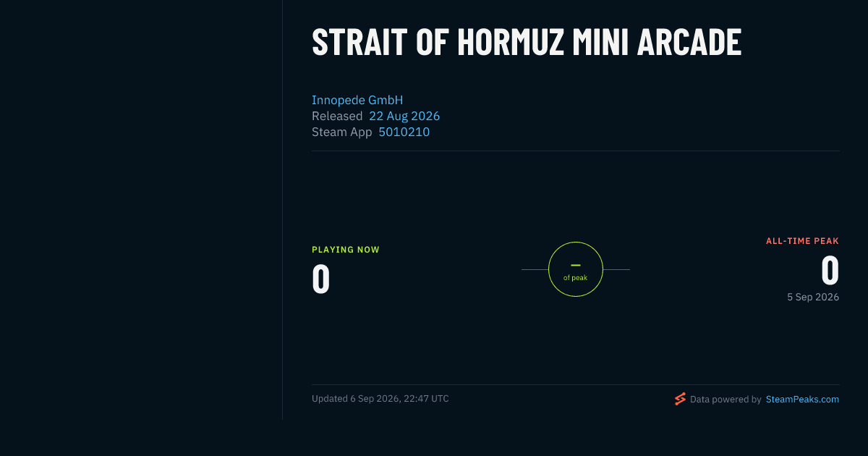The height and width of the screenshot is (456, 868).
Task: Click the all-time peak value zero
Action: [830, 271]
